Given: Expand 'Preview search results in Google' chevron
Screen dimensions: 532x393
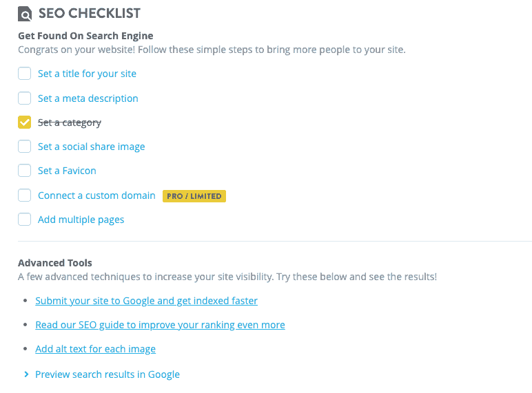Looking at the screenshot, I should click(26, 374).
